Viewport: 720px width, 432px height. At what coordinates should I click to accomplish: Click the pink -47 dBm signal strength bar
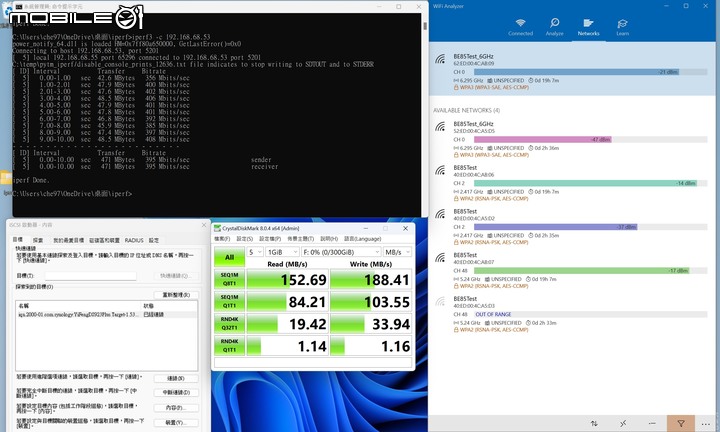click(x=542, y=140)
